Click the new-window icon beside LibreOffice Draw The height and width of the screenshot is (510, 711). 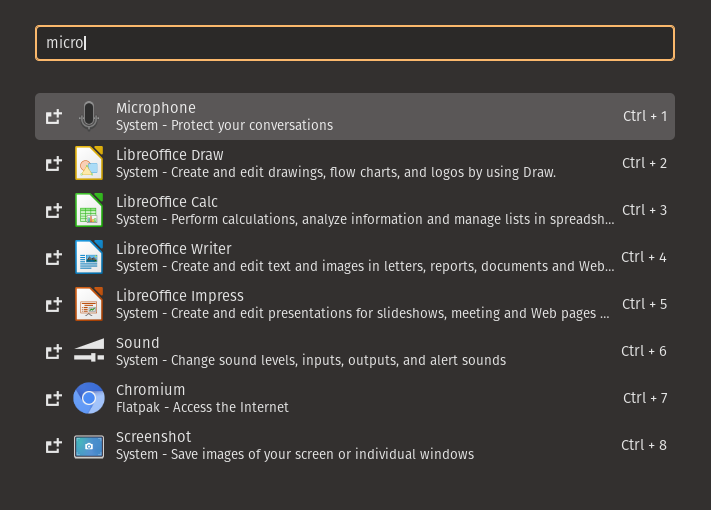[54, 163]
